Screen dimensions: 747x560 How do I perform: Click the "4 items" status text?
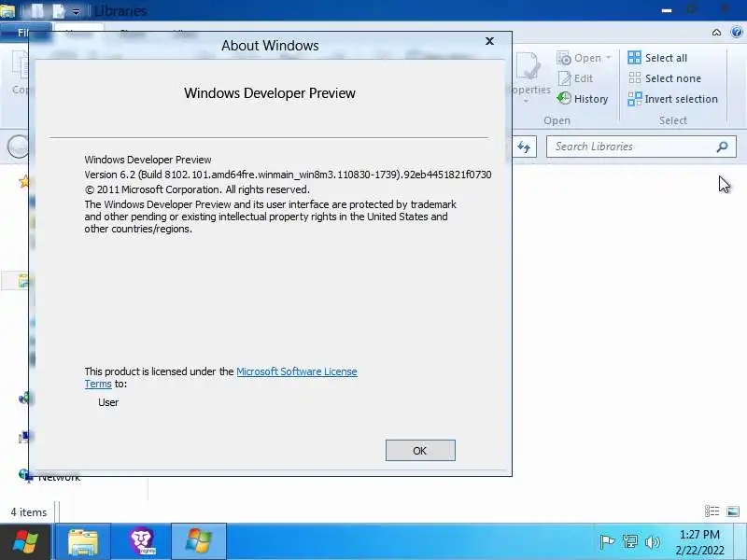(29, 512)
